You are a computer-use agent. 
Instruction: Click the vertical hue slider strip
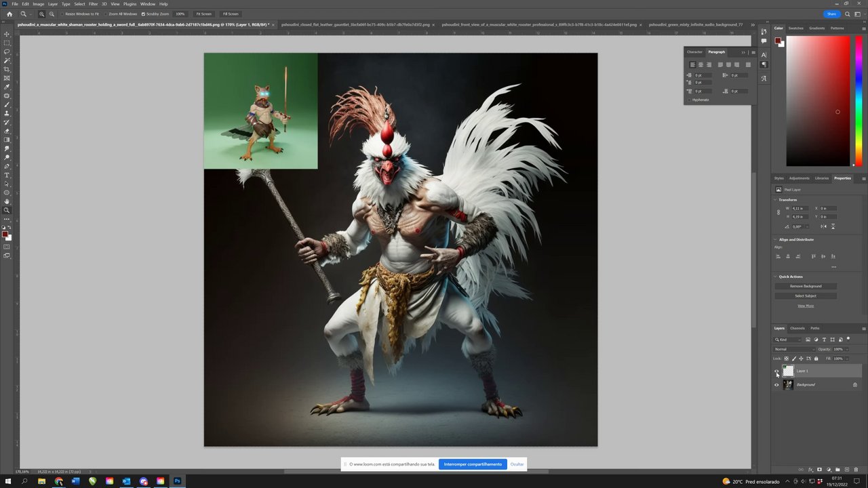click(859, 100)
